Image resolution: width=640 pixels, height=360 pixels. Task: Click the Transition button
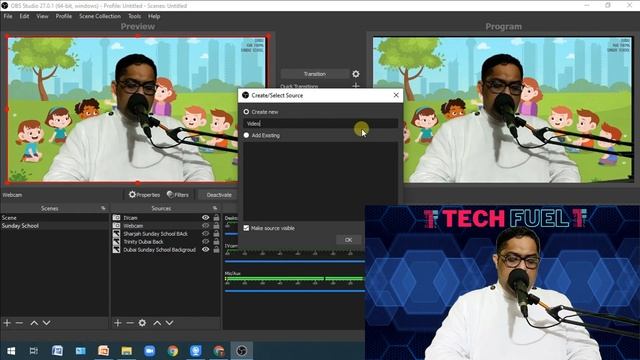tap(315, 74)
